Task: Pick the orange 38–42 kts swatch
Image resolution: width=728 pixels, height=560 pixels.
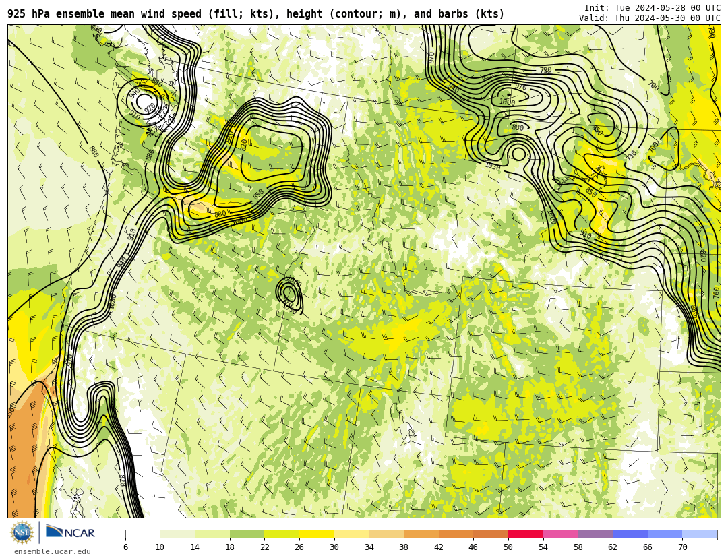Action: (421, 534)
